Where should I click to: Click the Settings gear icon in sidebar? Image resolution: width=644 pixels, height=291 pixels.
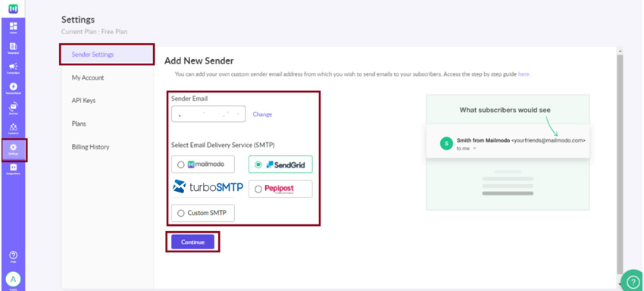point(13,149)
